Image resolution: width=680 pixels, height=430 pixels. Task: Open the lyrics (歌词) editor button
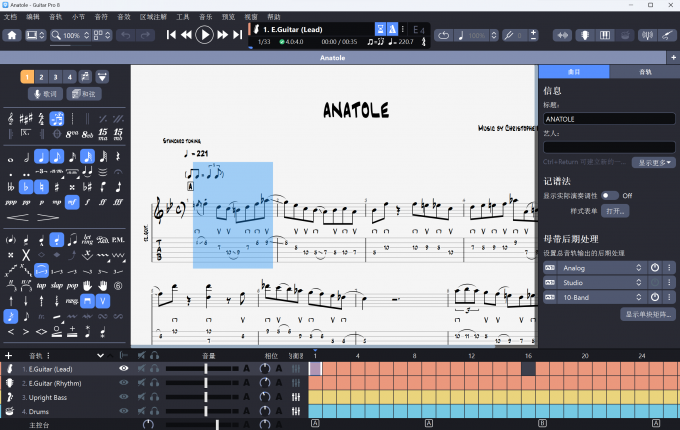coord(46,94)
